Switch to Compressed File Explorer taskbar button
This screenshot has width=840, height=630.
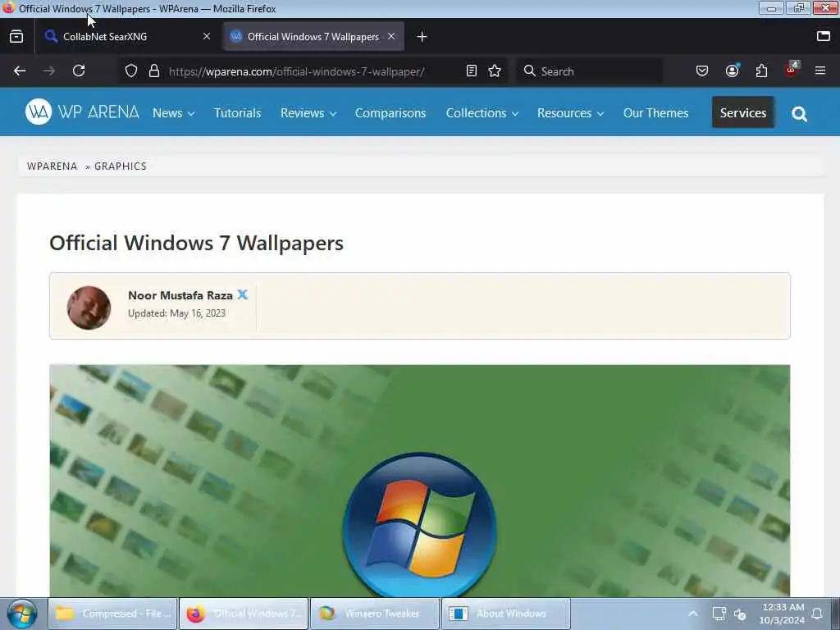(x=112, y=614)
